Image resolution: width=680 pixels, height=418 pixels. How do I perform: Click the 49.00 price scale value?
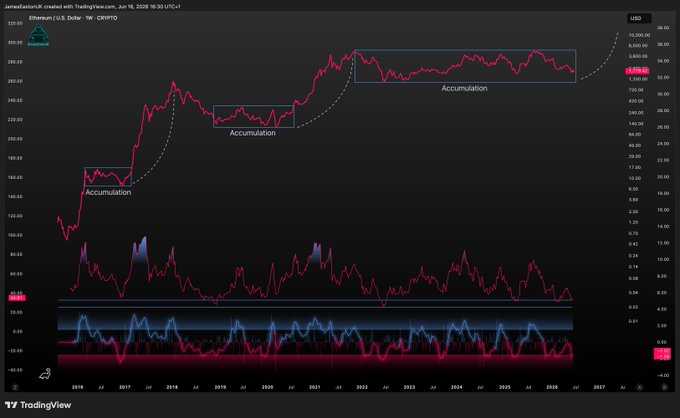[x=634, y=146]
